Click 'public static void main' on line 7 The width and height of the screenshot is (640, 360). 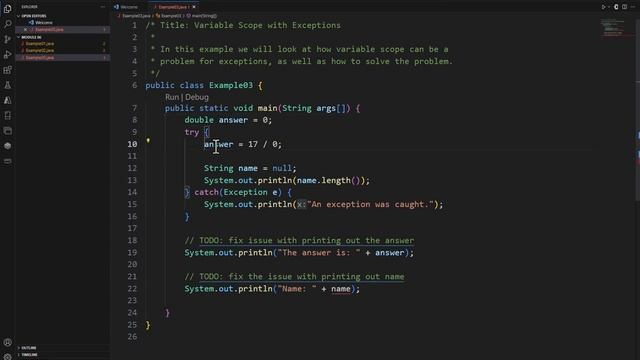(x=221, y=108)
